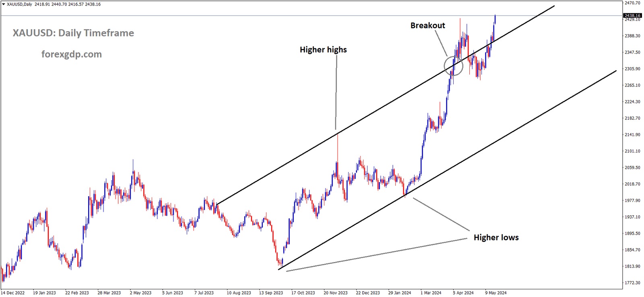Click price level 2018.70 on the axis
The width and height of the screenshot is (644, 297).
[632, 184]
